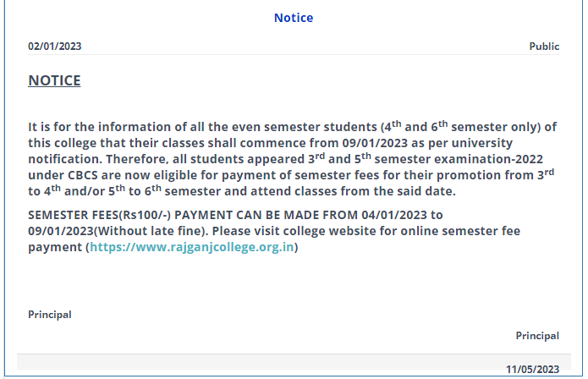Open the rajganjcollege.org.in website link
The height and width of the screenshot is (379, 588).
[x=192, y=248]
